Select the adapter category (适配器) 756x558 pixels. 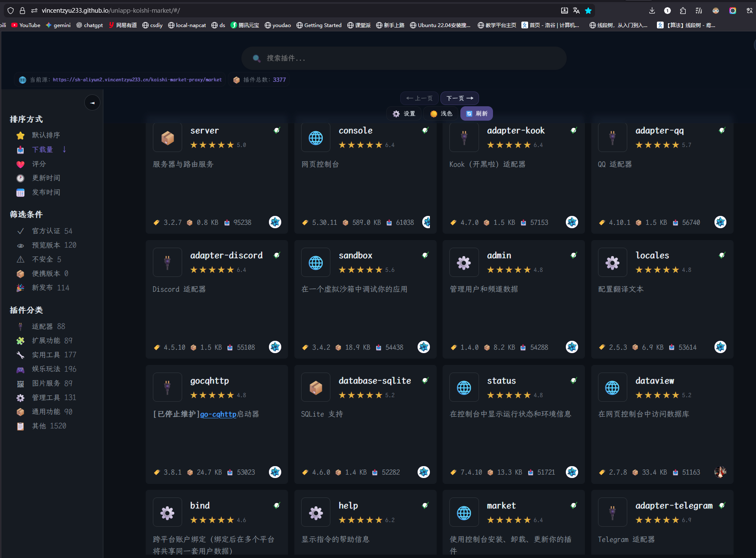42,326
